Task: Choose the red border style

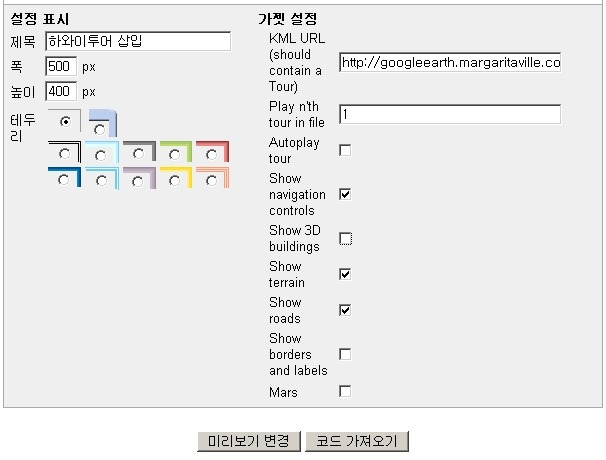Action: click(x=211, y=155)
